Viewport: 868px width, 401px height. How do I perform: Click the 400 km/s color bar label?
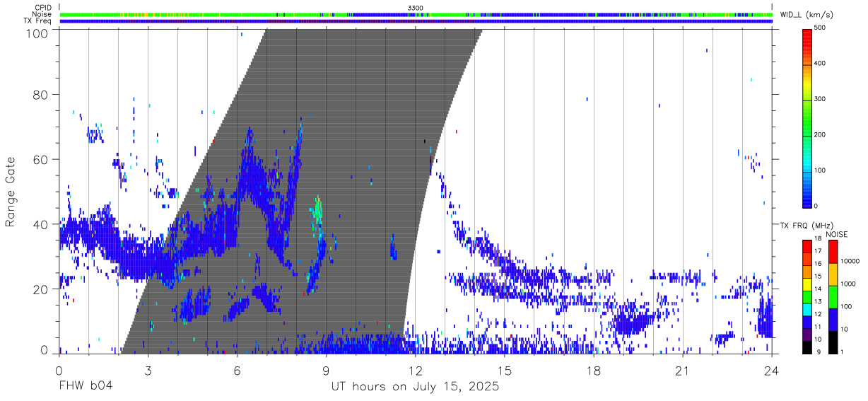821,64
